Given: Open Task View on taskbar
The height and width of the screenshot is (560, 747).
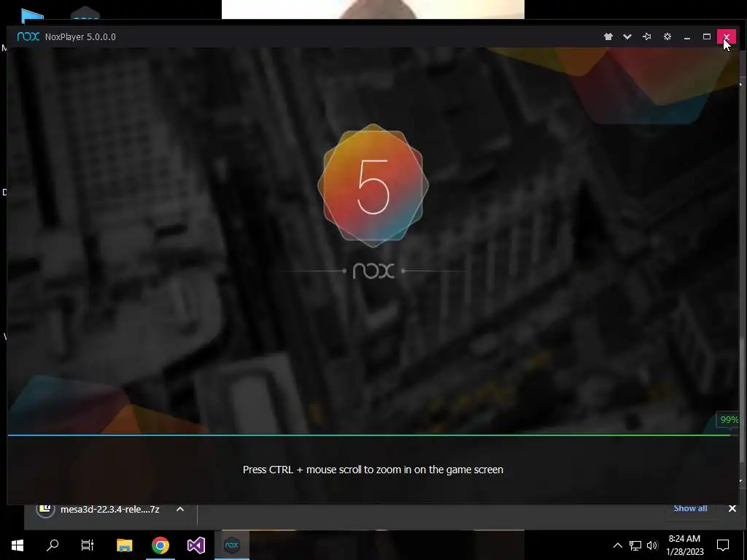Looking at the screenshot, I should (88, 545).
